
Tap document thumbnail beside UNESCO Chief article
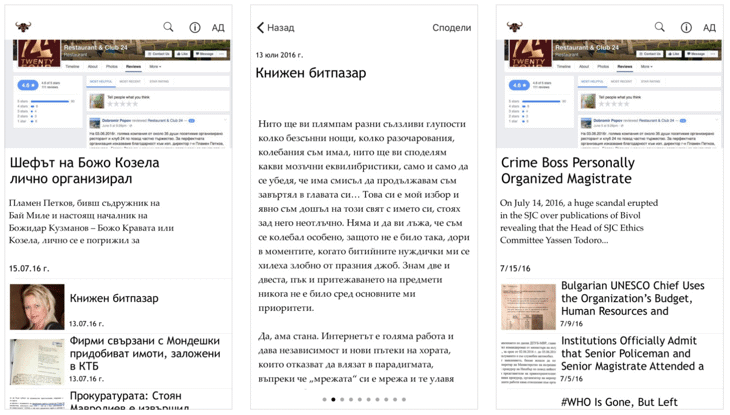pyautogui.click(x=528, y=307)
